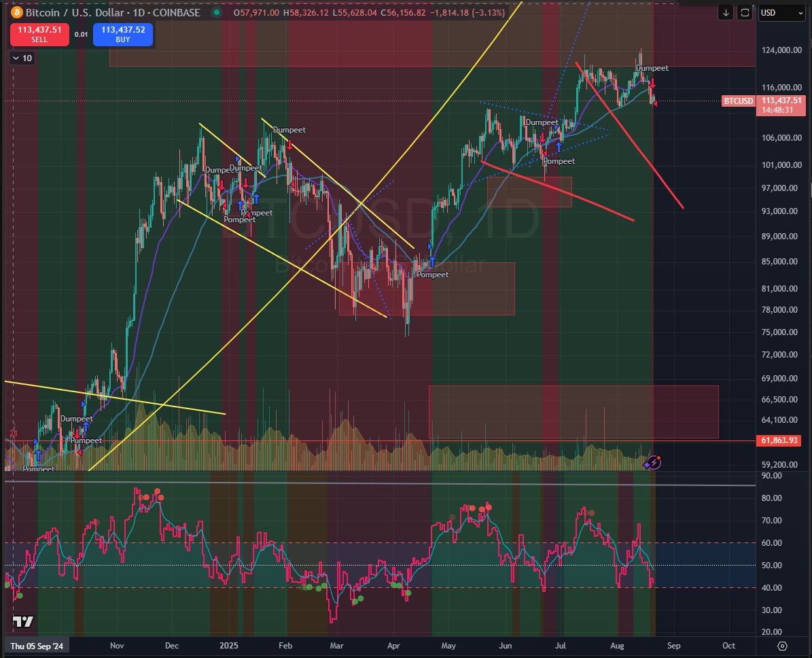
Task: Click the Dumpeet label near the August peak
Action: (x=652, y=68)
